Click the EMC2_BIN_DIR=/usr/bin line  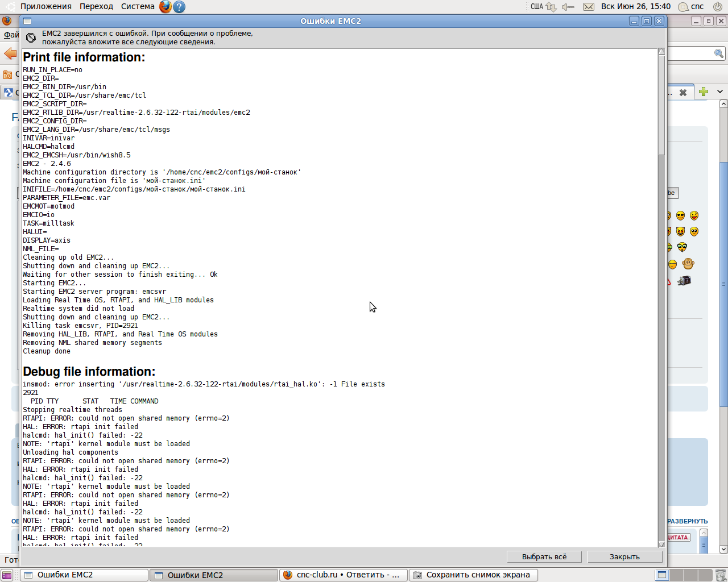coord(64,87)
